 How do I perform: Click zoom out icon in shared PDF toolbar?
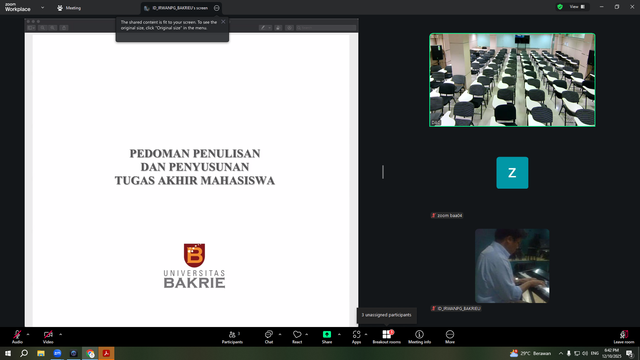pyautogui.click(x=42, y=28)
